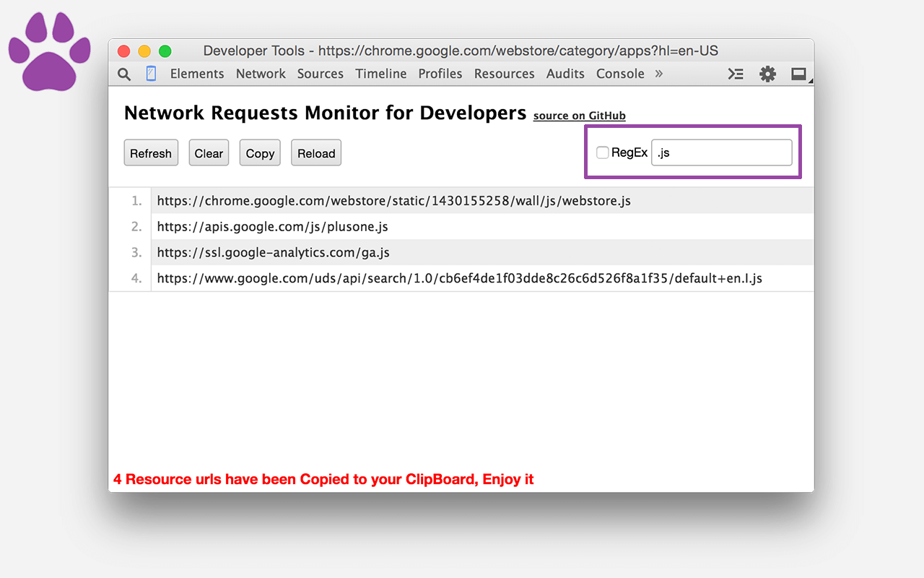This screenshot has width=924, height=578.
Task: Switch to the Network tab
Action: click(261, 74)
